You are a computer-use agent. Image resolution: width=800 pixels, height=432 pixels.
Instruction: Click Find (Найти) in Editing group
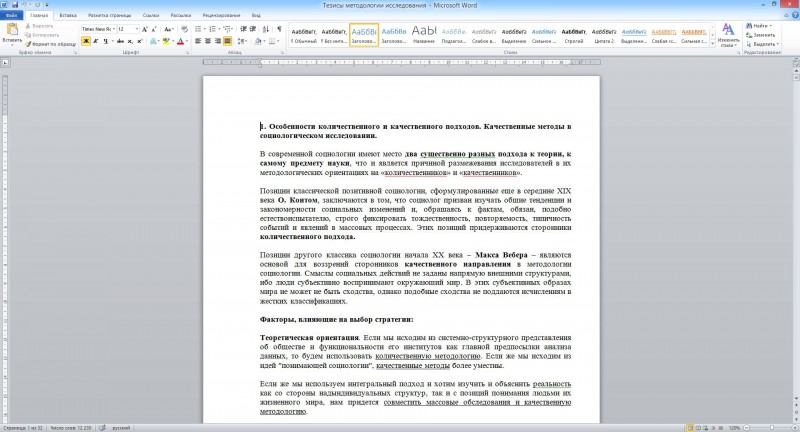(759, 26)
